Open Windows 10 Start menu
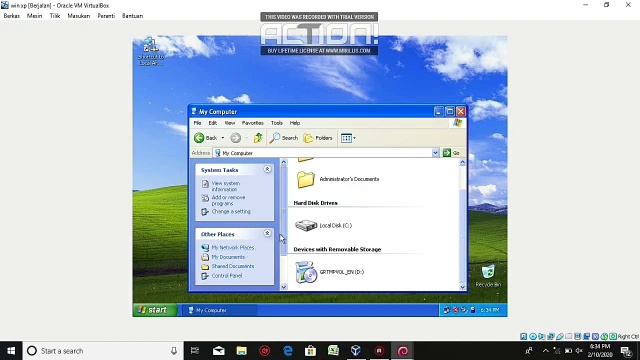 pos(11,351)
